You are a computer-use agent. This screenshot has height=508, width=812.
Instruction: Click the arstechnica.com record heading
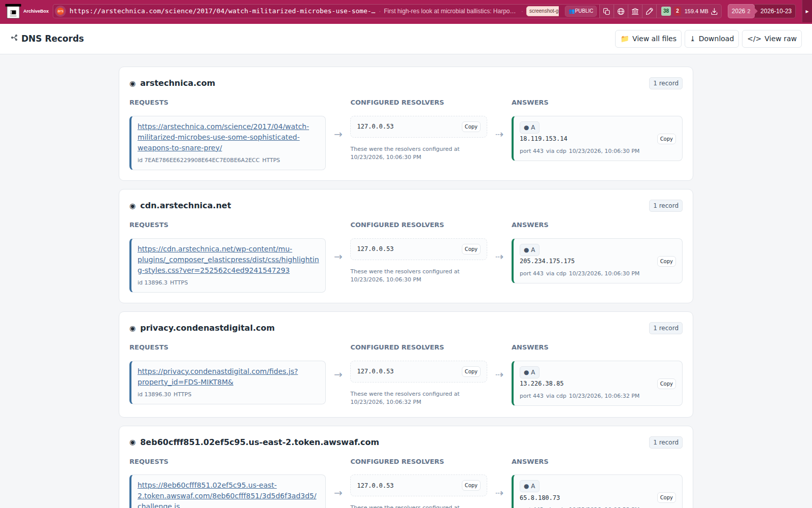click(x=178, y=83)
